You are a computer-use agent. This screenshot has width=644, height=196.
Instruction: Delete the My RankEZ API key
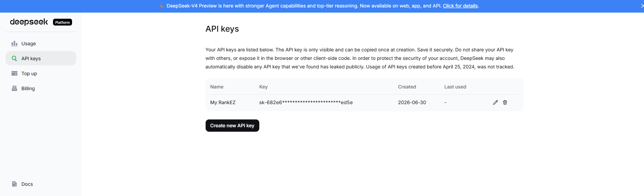505,102
